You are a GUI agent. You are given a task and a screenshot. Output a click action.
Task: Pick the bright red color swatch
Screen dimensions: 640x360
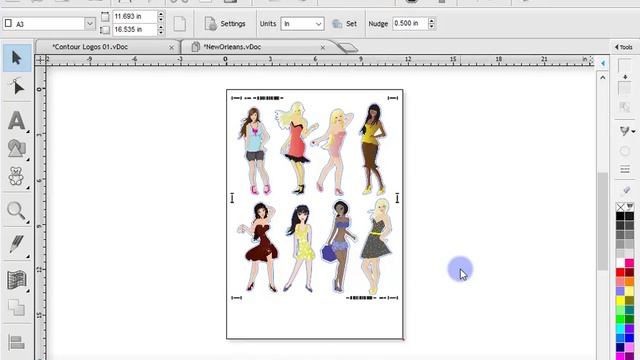(620, 272)
